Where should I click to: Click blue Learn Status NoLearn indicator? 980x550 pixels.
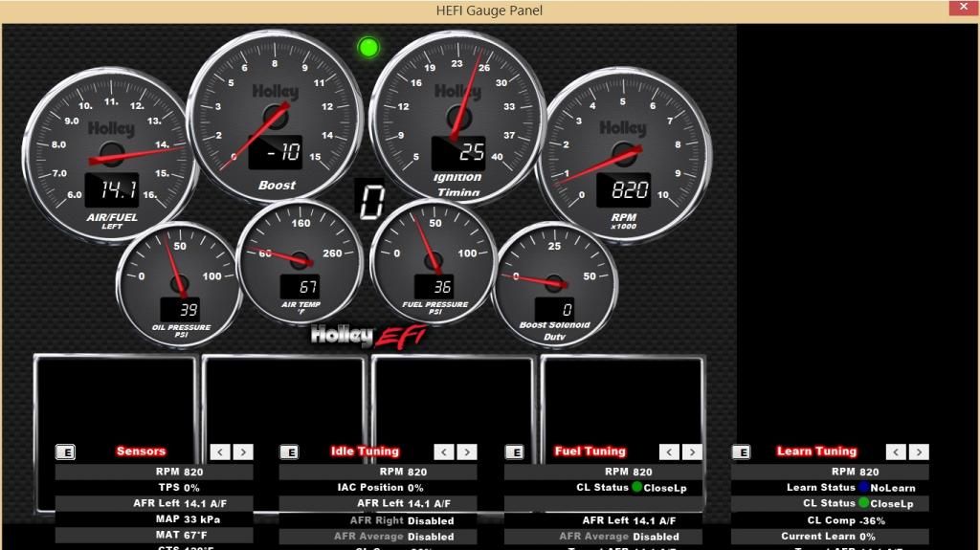(x=864, y=487)
